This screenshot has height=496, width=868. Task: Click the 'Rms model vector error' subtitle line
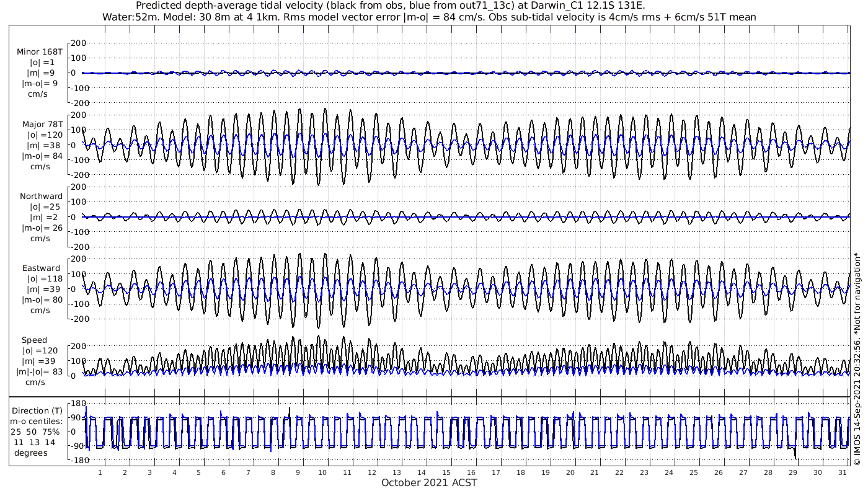click(x=429, y=17)
